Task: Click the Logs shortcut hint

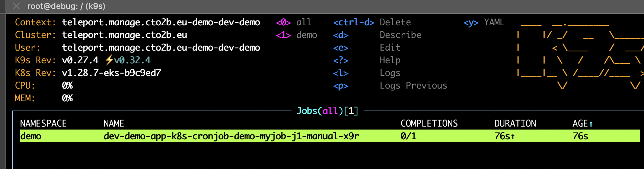Action: tap(390, 73)
